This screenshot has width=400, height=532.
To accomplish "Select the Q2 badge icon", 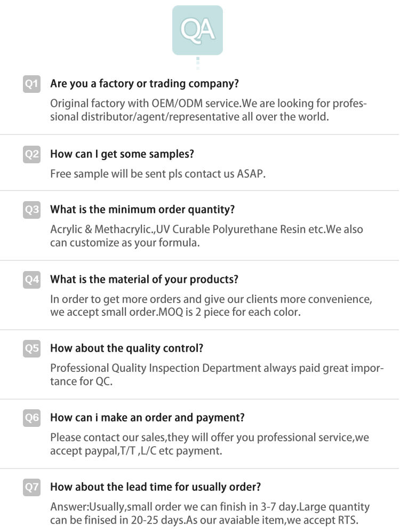I will (x=31, y=154).
